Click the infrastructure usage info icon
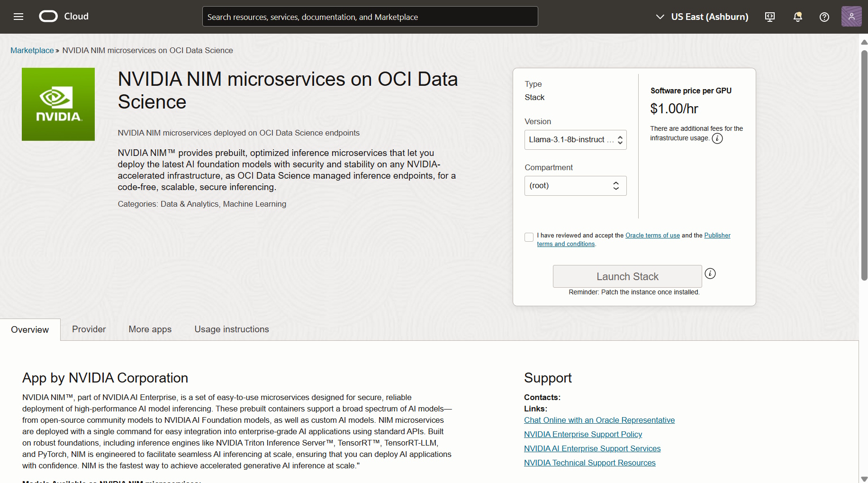868x483 pixels. (717, 138)
